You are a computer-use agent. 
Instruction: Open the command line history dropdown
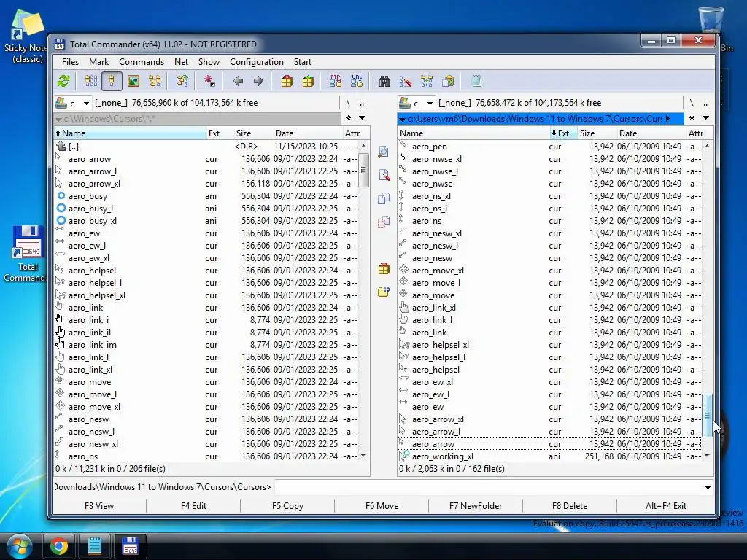tap(708, 487)
